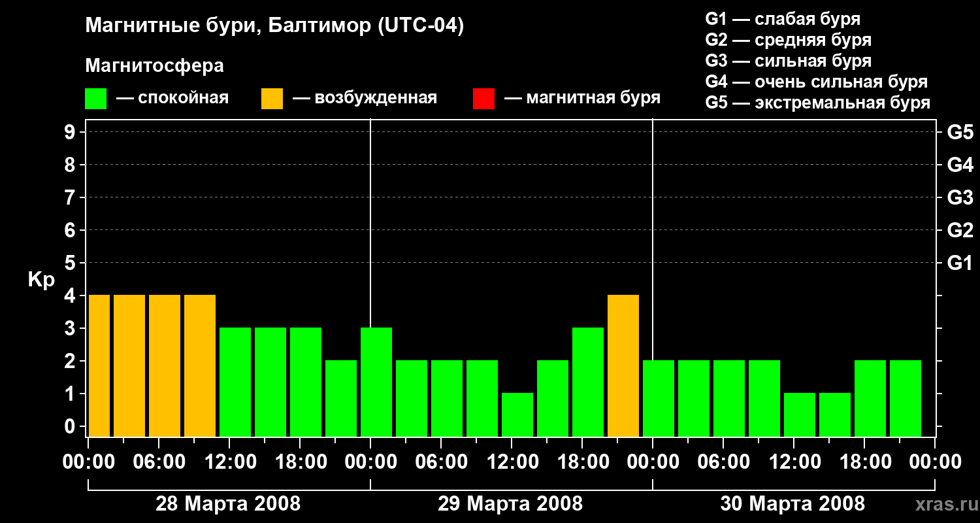Click the legend line 'G4 — очень сильная буря'
This screenshot has width=980, height=523.
click(817, 82)
